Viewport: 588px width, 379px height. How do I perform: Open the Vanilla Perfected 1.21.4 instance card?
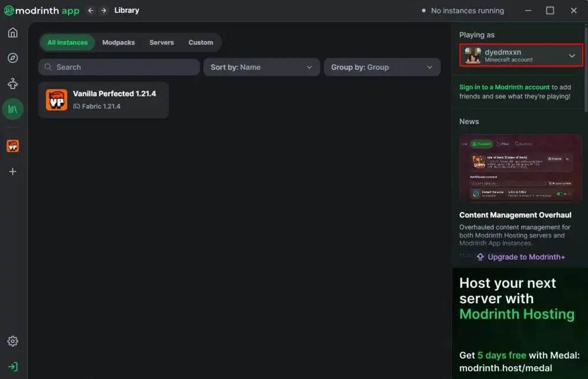tap(103, 100)
